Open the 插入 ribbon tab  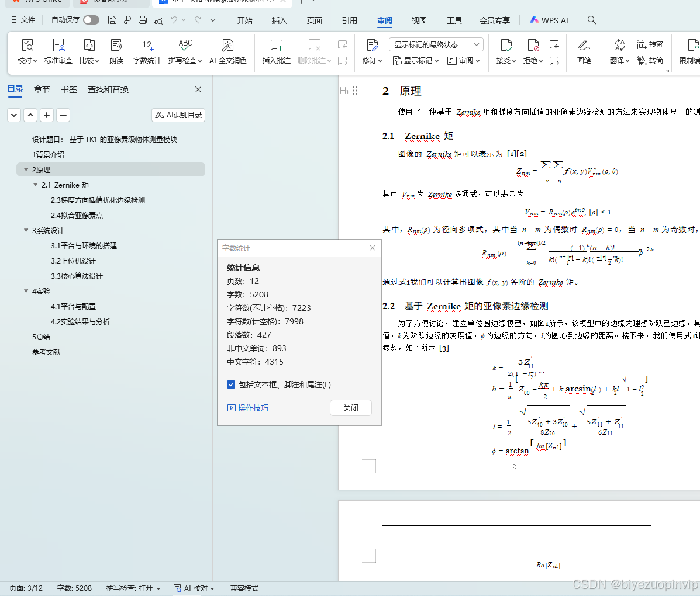pos(280,20)
